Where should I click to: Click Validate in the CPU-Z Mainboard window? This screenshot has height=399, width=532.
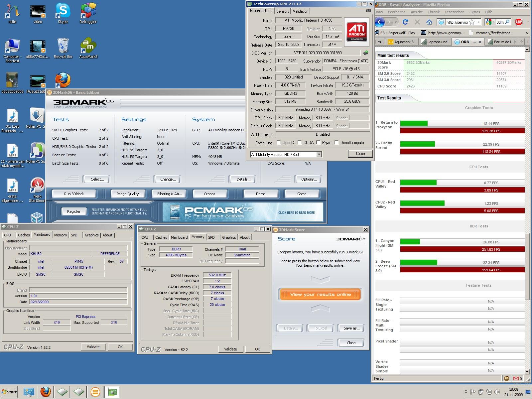click(x=93, y=347)
